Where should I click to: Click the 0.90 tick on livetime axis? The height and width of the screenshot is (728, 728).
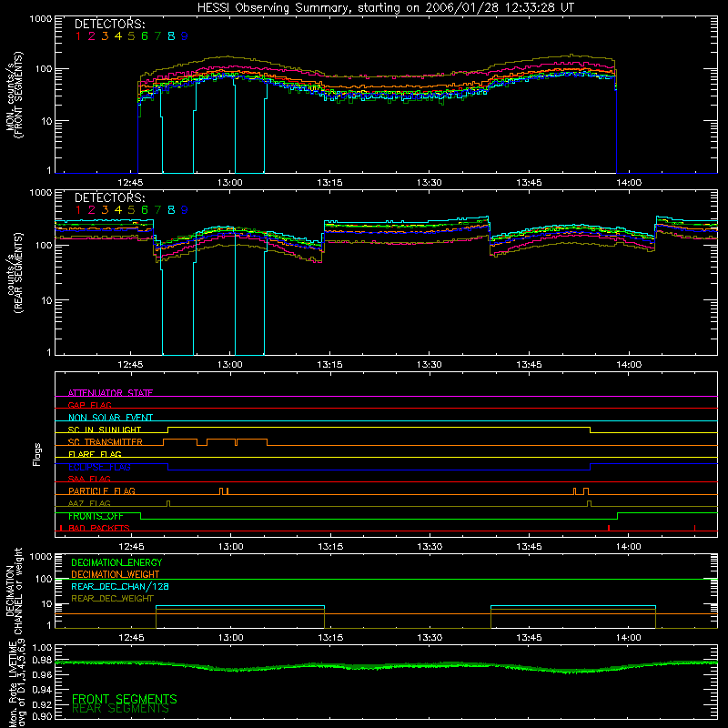[42, 716]
